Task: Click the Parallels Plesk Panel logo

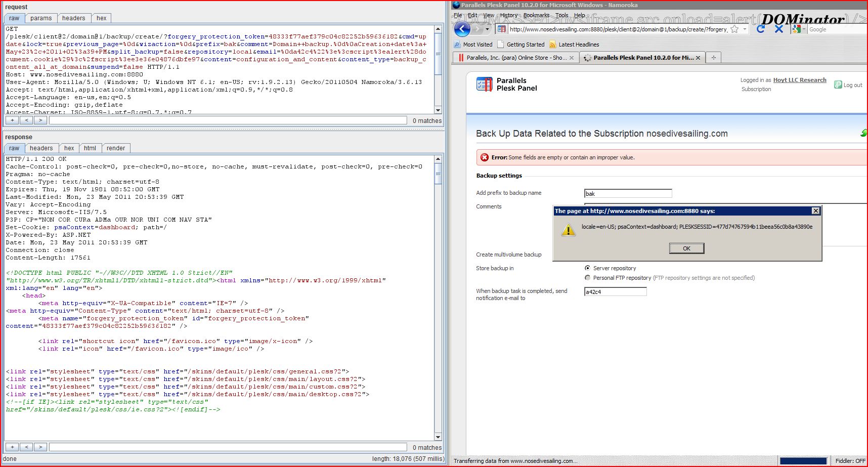Action: [x=507, y=84]
